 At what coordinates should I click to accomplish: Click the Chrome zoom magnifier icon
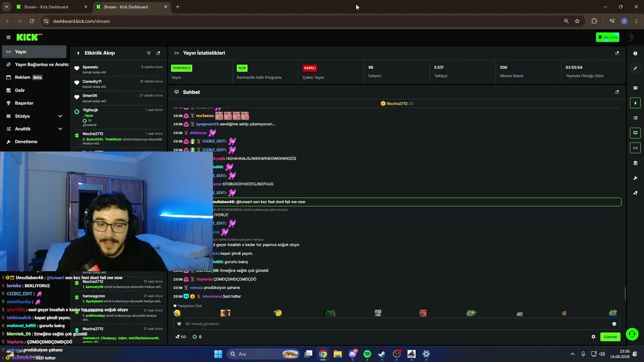[566, 21]
